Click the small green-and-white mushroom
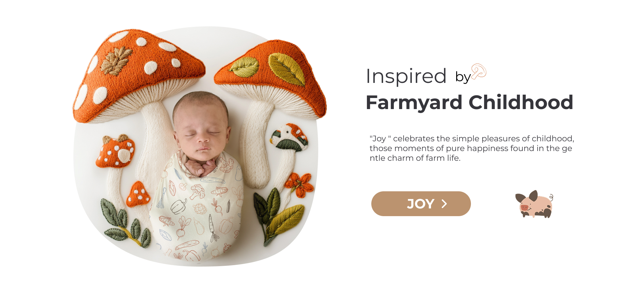 pos(289,137)
